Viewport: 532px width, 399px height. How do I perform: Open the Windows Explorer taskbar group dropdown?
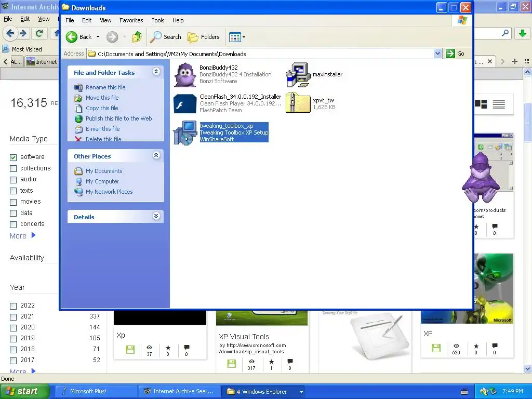301,392
